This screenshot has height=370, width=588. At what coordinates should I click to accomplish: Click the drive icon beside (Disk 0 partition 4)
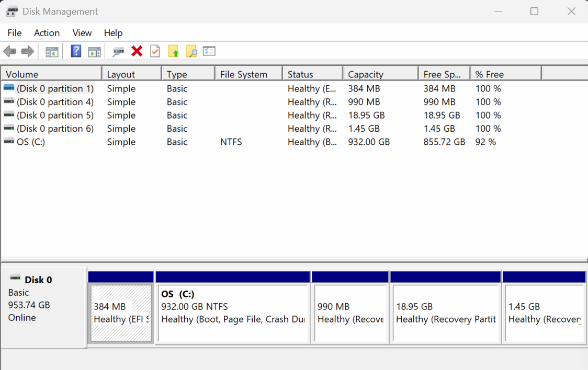pos(9,101)
